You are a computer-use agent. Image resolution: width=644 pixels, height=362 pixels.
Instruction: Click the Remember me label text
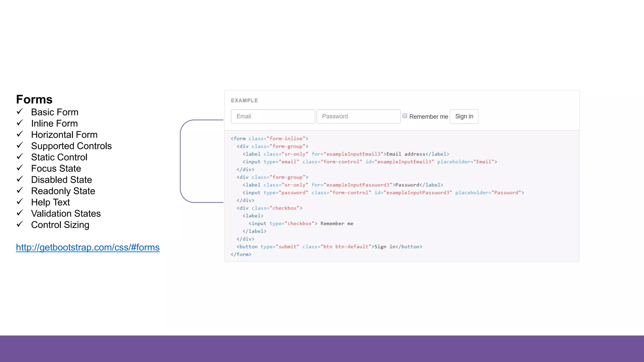pos(428,117)
